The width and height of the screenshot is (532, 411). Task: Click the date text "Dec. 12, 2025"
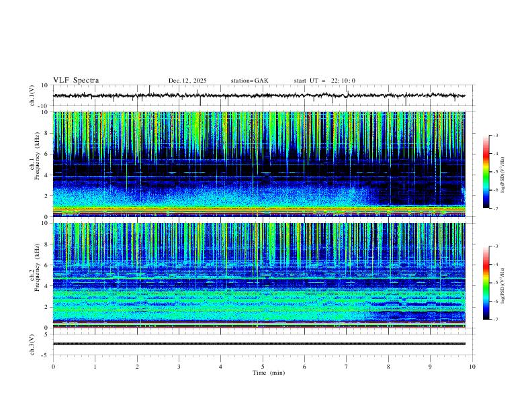click(x=187, y=81)
